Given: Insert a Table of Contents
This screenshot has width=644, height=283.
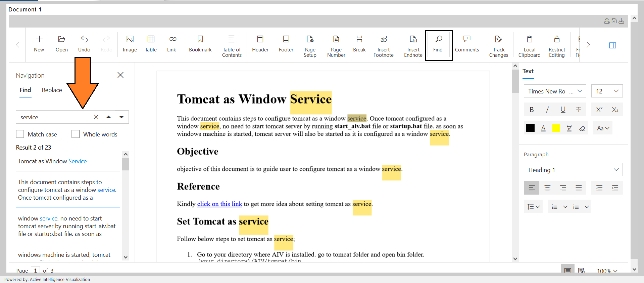Looking at the screenshot, I should coord(232,46).
